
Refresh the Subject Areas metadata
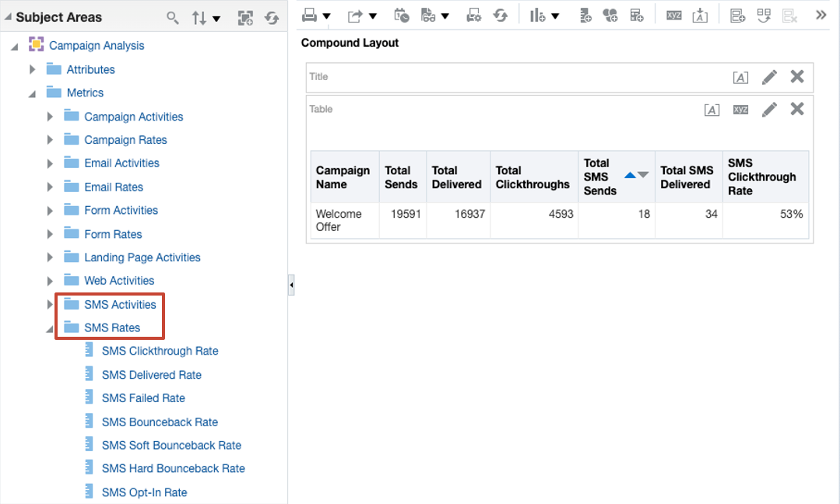[271, 16]
